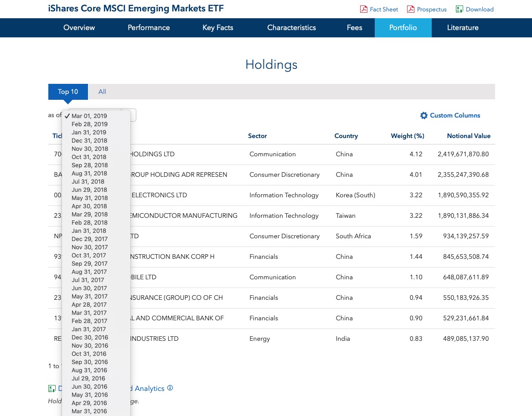Screen dimensions: 532x416
Task: Click the 845,653,508.74 notional value
Action: pos(466,257)
